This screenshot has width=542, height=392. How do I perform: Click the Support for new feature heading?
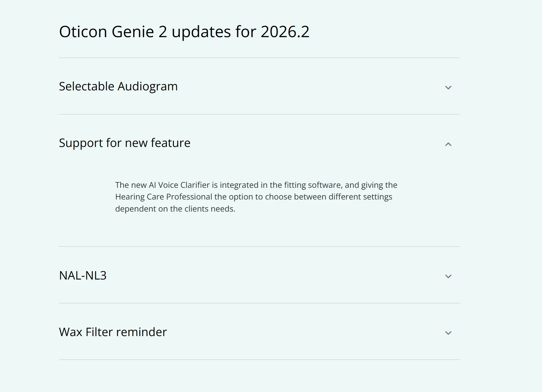click(125, 143)
